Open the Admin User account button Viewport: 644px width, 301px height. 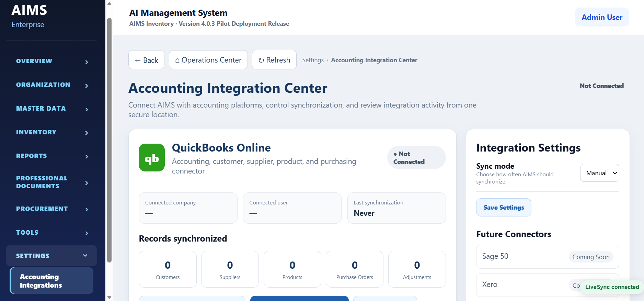602,17
